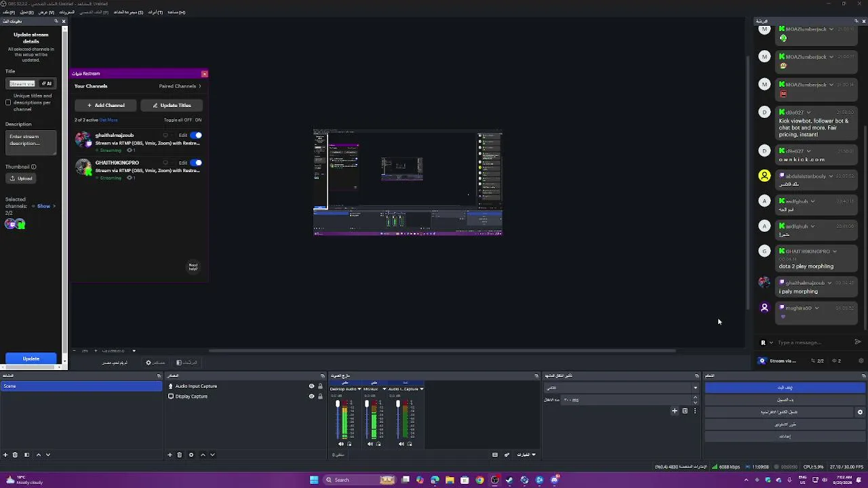The image size is (868, 488).
Task: Open Restream chat settings gear icon
Action: click(x=861, y=361)
